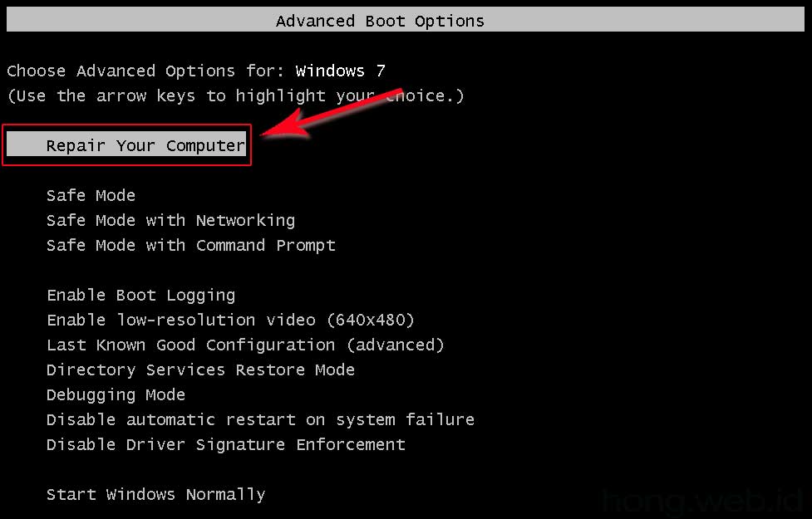Screen dimensions: 812x519
Task: Select Enable Boot Logging option
Action: 140,296
